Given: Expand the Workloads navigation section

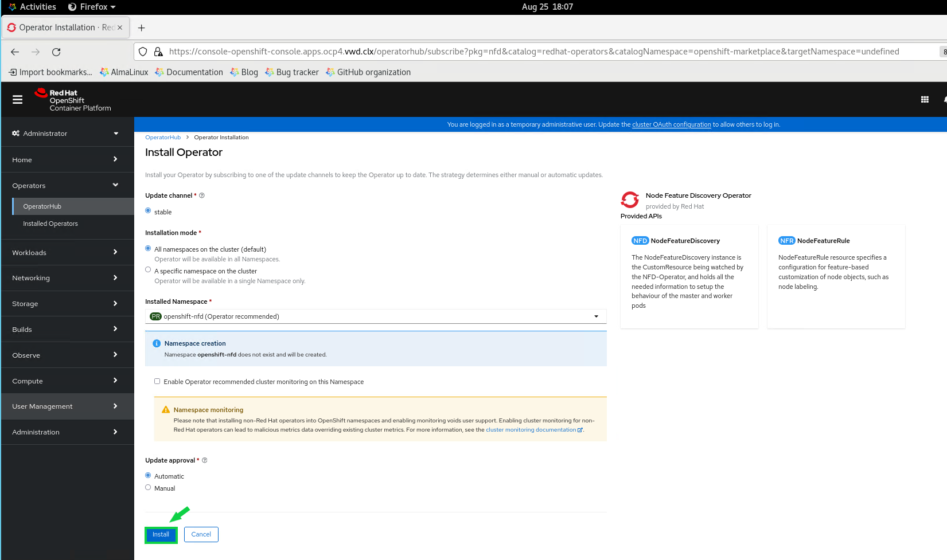Looking at the screenshot, I should pyautogui.click(x=67, y=253).
